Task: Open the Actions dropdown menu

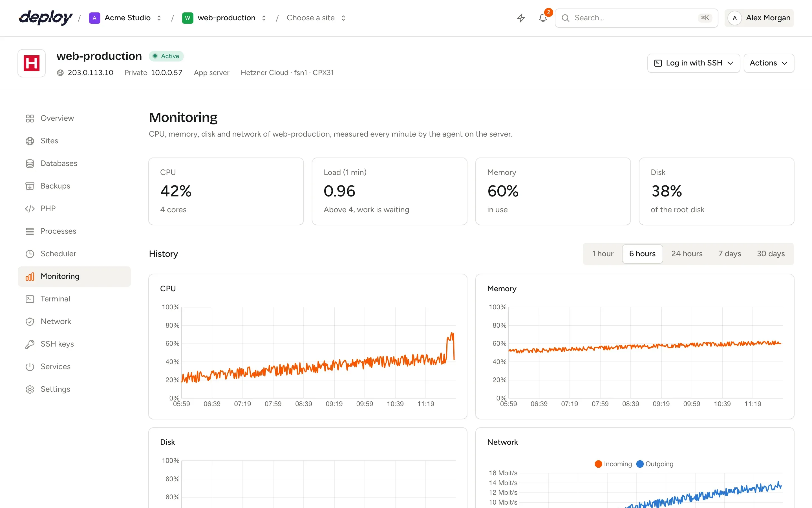Action: (769, 63)
